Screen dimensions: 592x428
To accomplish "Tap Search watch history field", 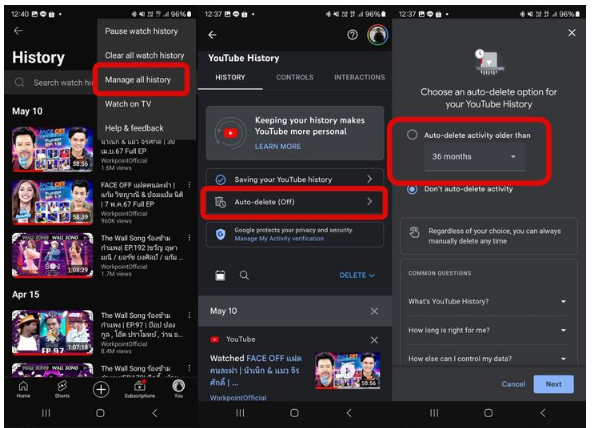I will (x=50, y=82).
